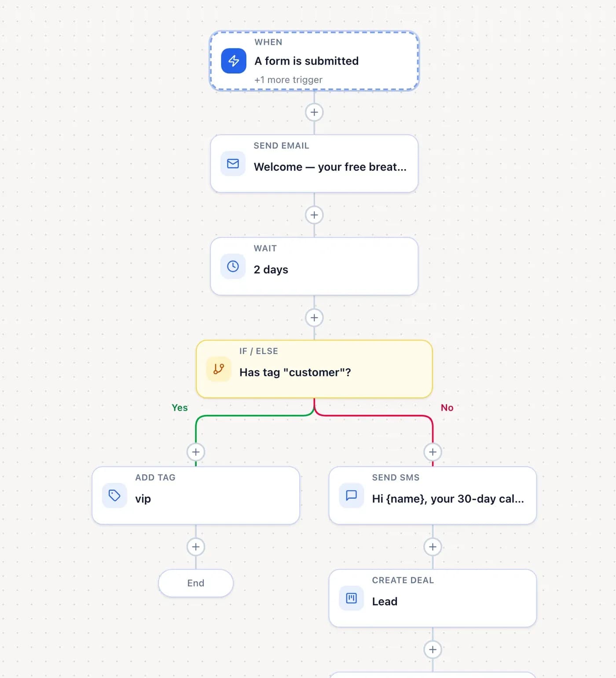Add step at top of Yes branch
Image resolution: width=616 pixels, height=678 pixels.
click(196, 452)
